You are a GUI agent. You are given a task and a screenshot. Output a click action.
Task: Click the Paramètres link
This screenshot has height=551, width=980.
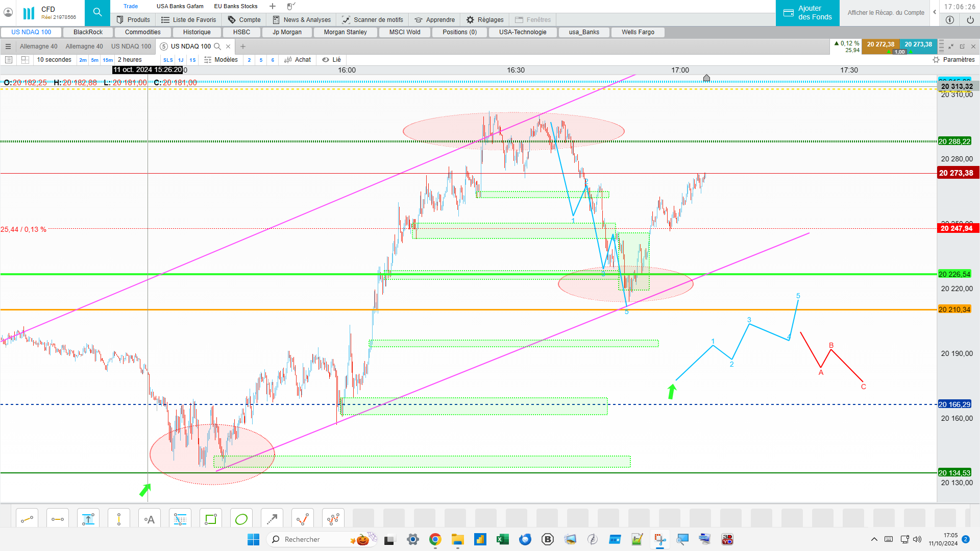coord(953,60)
